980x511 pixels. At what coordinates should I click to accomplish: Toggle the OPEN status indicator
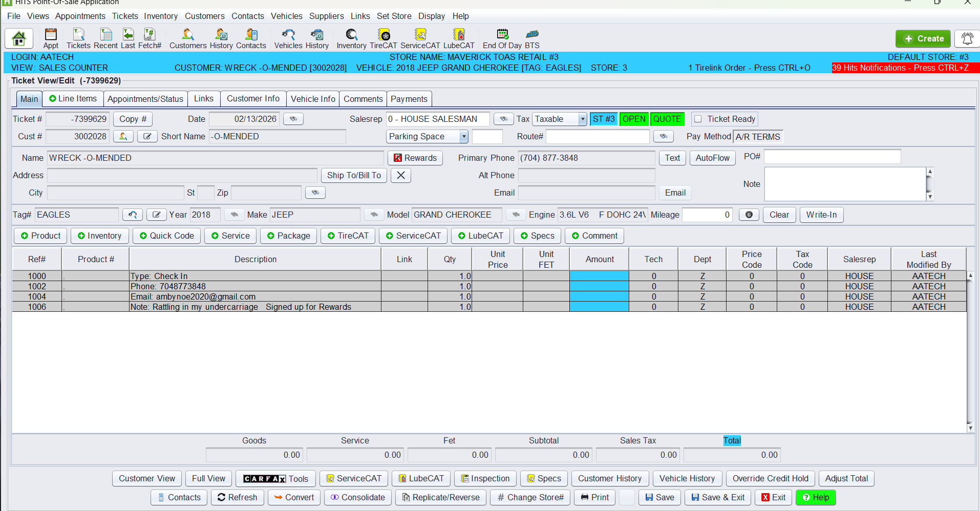tap(634, 119)
